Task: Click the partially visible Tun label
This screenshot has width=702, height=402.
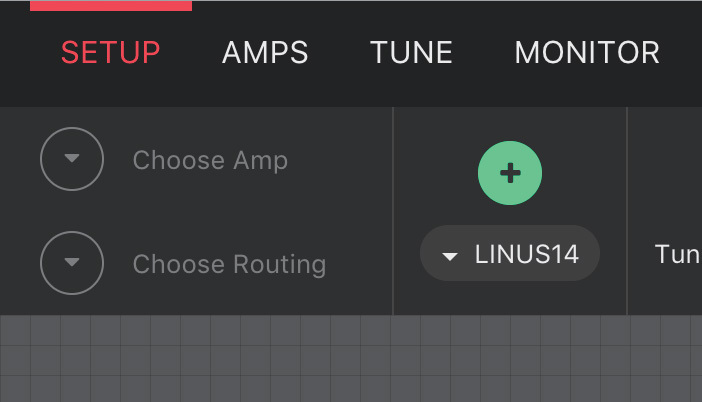Action: (678, 254)
